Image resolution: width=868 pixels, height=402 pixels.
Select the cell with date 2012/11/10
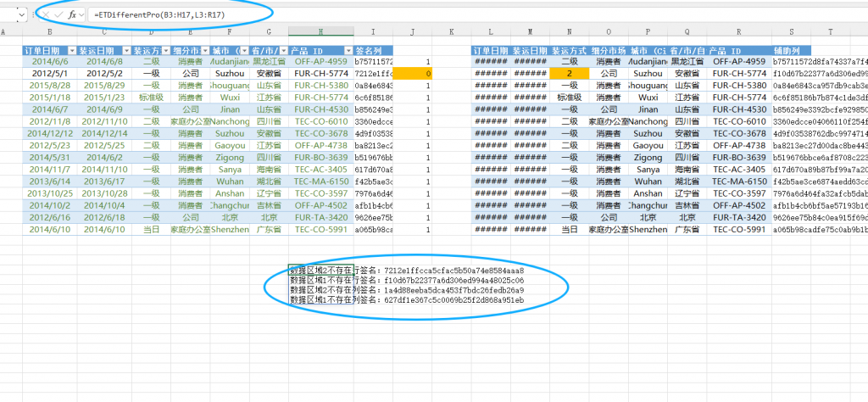[104, 121]
